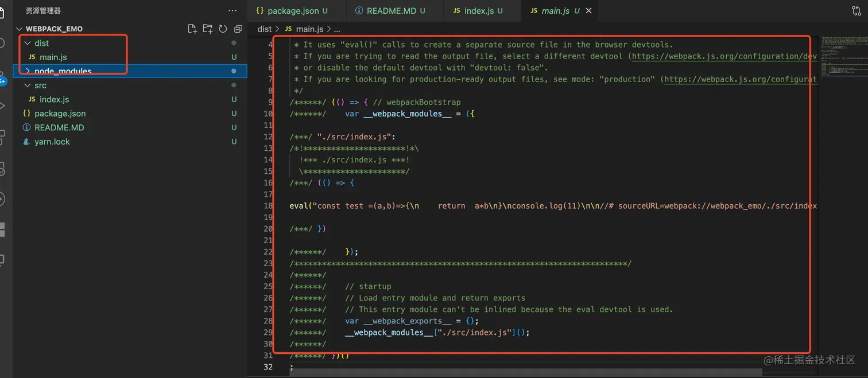Open the breadcrumb ellipsis symbol segment

[x=337, y=29]
